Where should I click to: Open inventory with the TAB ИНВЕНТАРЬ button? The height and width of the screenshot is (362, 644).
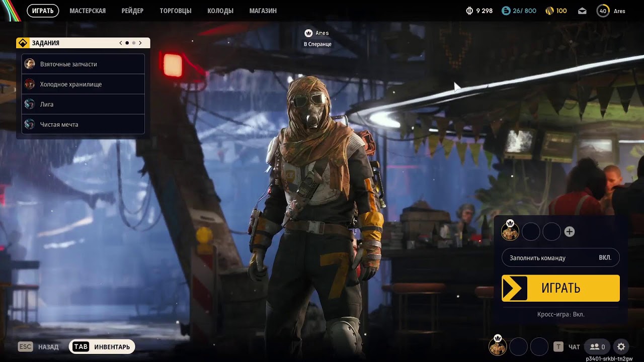[x=102, y=347]
